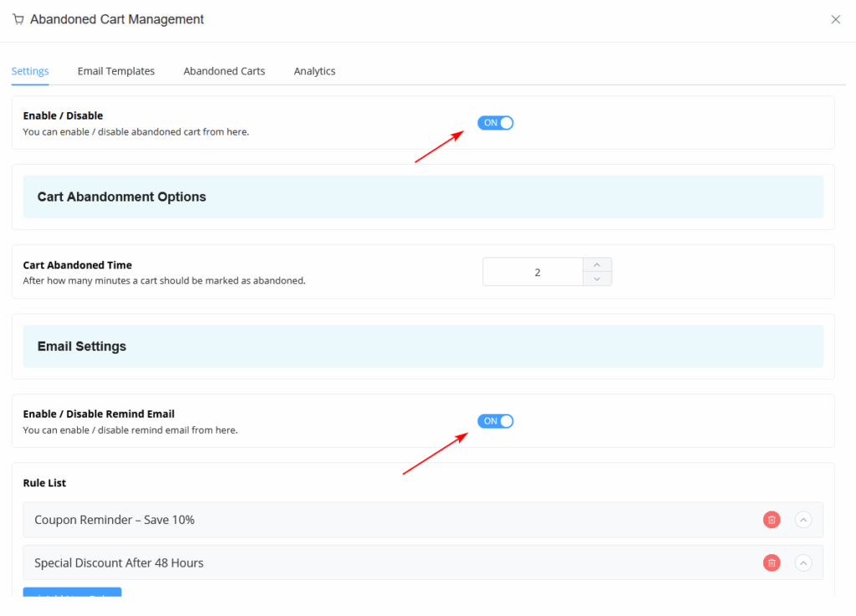Viewport: 856px width, 616px height.
Task: Open the Abandoned Carts tab
Action: pos(224,71)
